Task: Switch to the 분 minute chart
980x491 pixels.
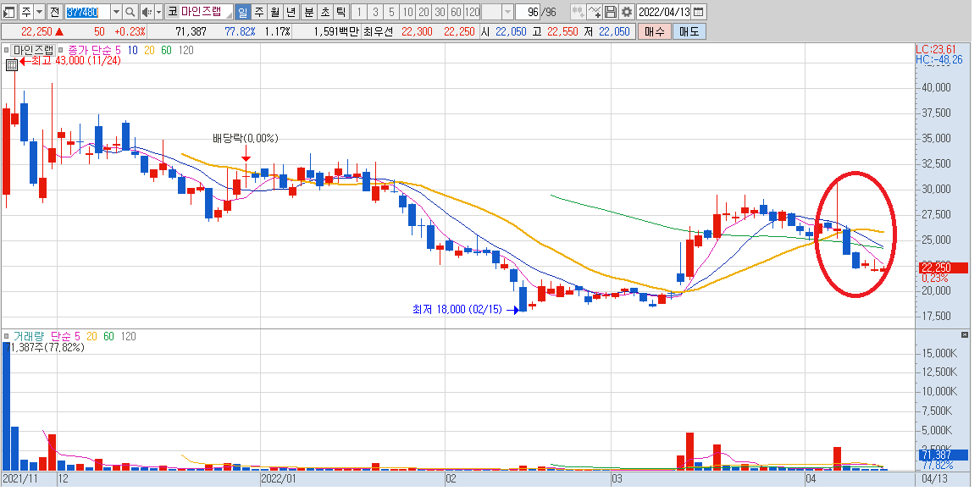Action: (309, 11)
